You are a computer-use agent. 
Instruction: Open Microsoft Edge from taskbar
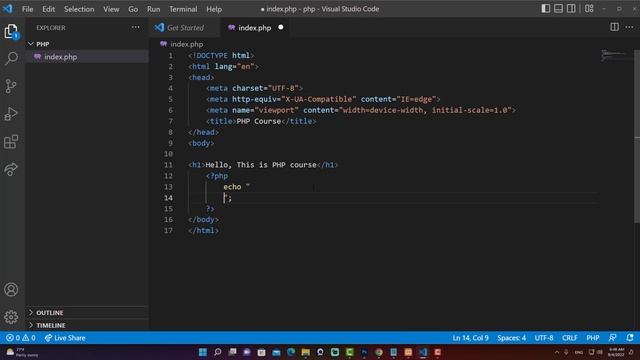[x=291, y=352]
